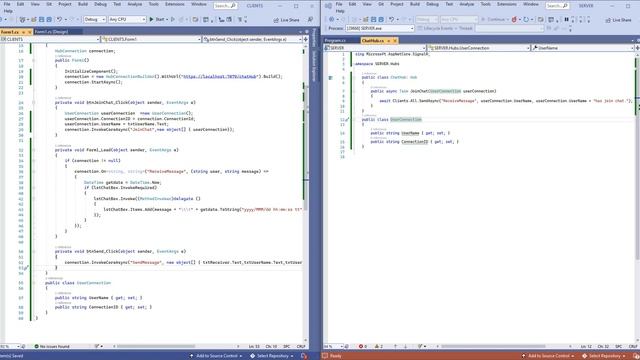The width and height of the screenshot is (640, 360).
Task: Click the split editor icon in CLIENTS
Action: 305,39
